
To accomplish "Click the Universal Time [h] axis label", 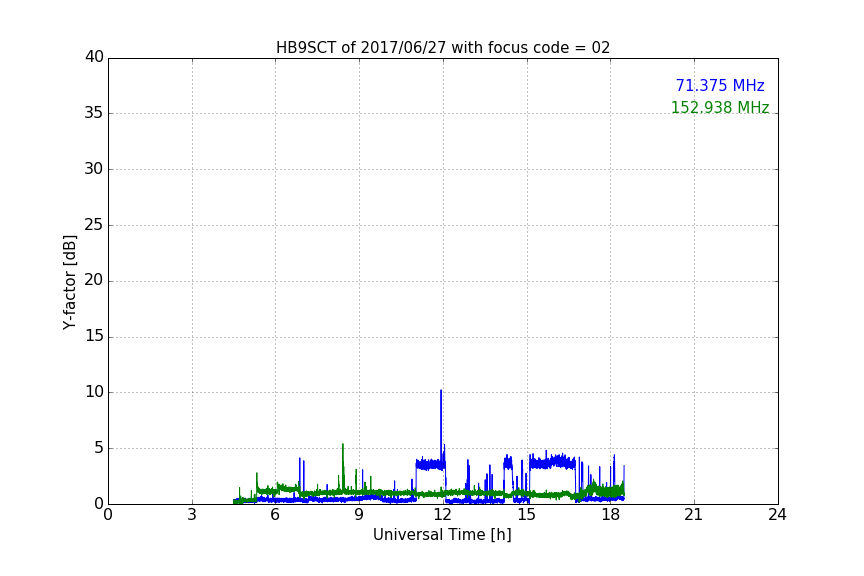I will coord(442,535).
